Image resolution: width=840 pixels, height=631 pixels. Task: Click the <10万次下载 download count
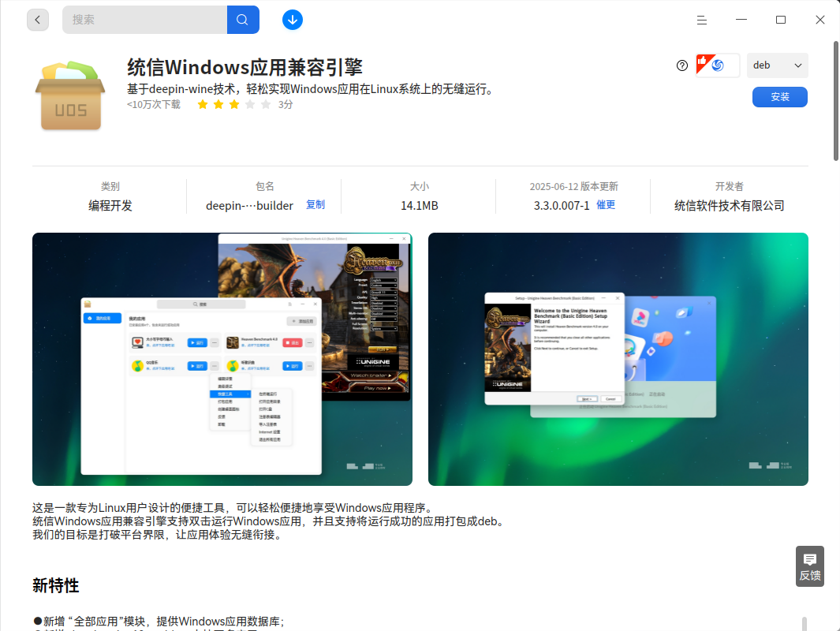pyautogui.click(x=154, y=104)
